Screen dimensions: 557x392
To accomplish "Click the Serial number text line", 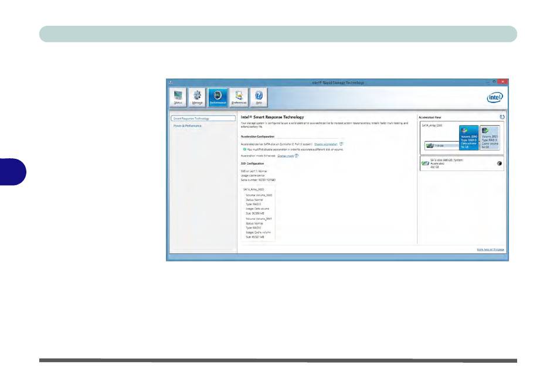I will 258,180.
